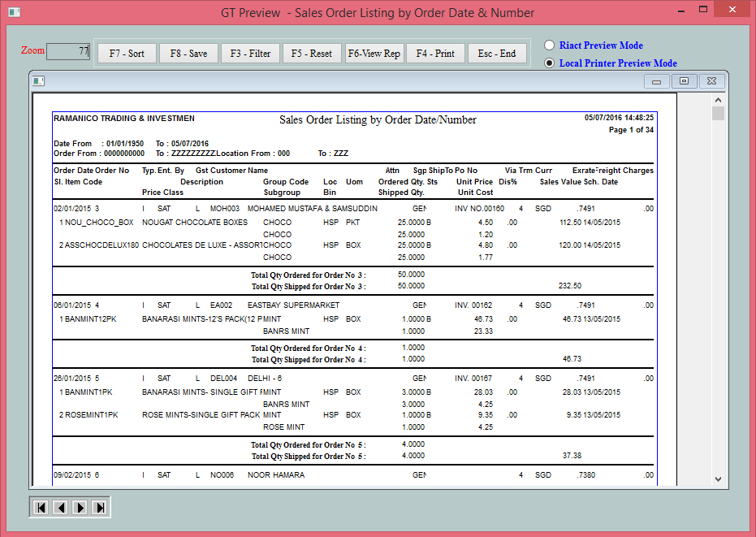756x537 pixels.
Task: Go to previous page of report
Action: (60, 507)
